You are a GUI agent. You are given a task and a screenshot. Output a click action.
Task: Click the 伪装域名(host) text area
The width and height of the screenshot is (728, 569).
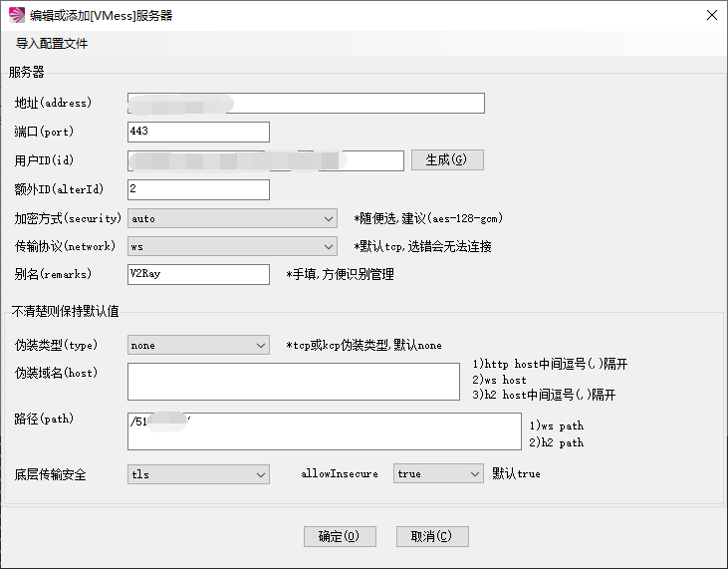[294, 382]
